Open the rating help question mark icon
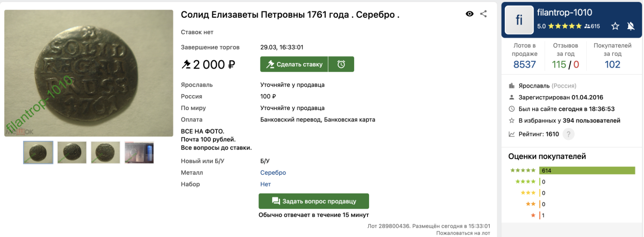 point(568,134)
